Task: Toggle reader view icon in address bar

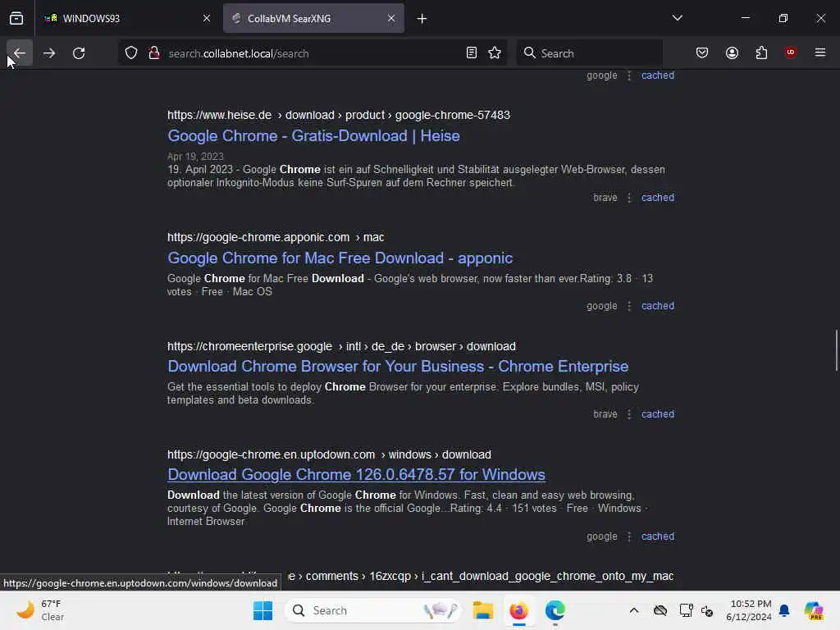Action: tap(472, 53)
